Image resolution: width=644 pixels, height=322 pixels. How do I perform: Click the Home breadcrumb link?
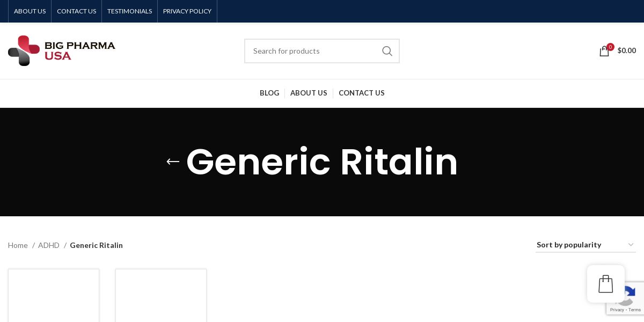click(18, 245)
